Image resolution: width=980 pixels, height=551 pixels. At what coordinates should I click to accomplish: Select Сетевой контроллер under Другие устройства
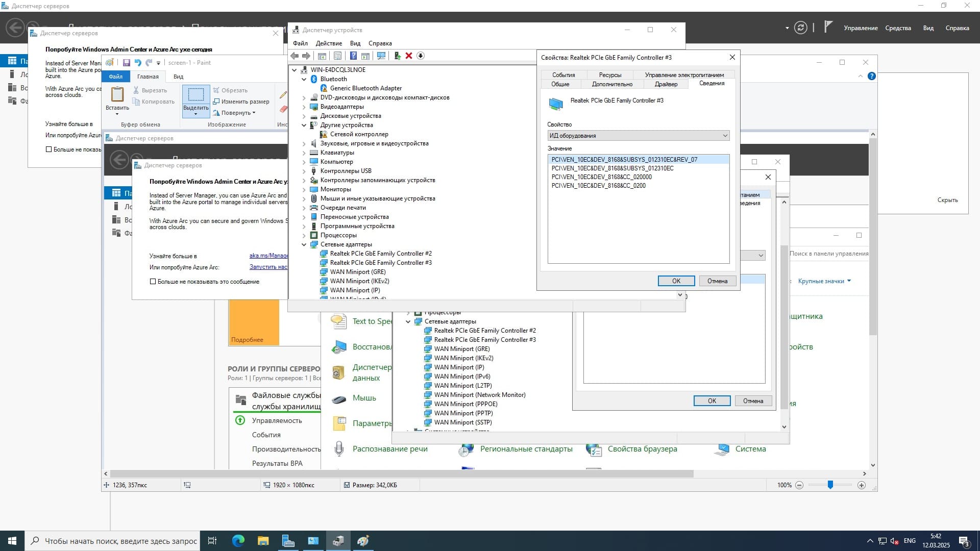359,134
